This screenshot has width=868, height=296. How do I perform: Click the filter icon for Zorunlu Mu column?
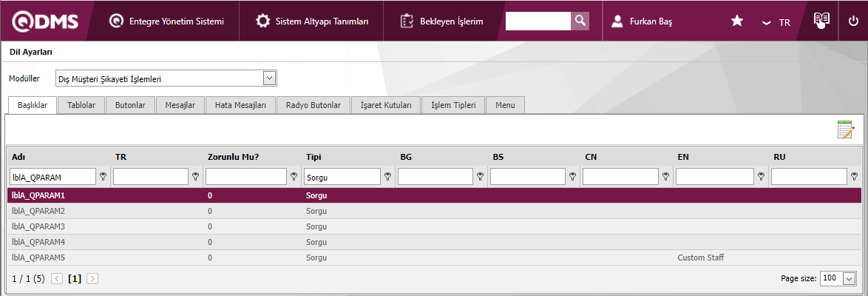[x=294, y=176]
